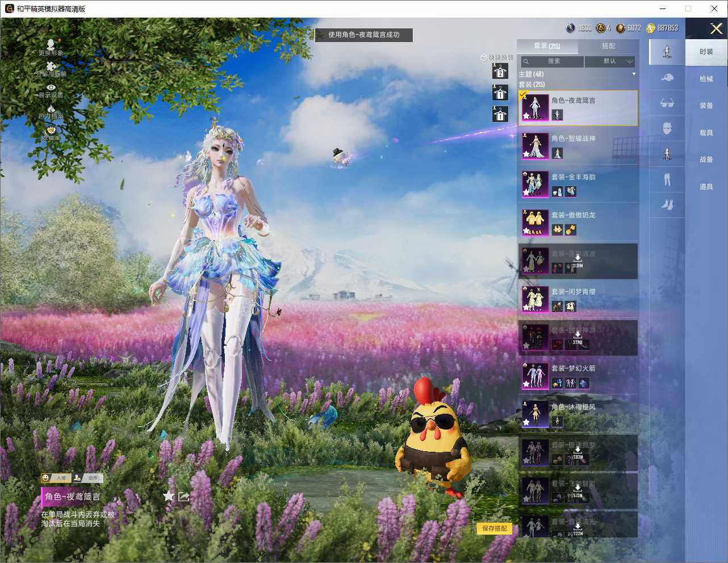
Task: Open the 时装 fashion tab
Action: click(706, 52)
